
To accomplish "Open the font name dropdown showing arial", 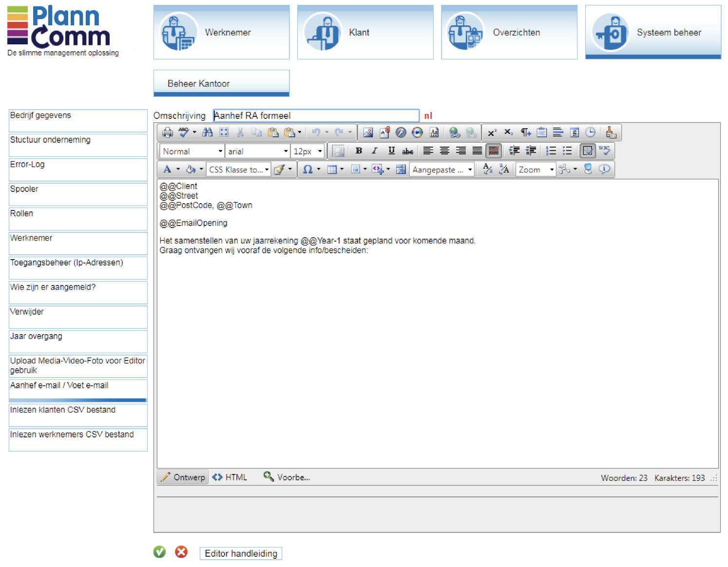I will pyautogui.click(x=258, y=151).
